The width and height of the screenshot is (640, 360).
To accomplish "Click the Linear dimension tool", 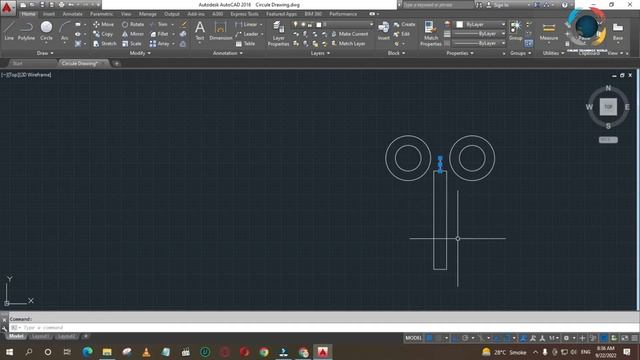I will 248,24.
